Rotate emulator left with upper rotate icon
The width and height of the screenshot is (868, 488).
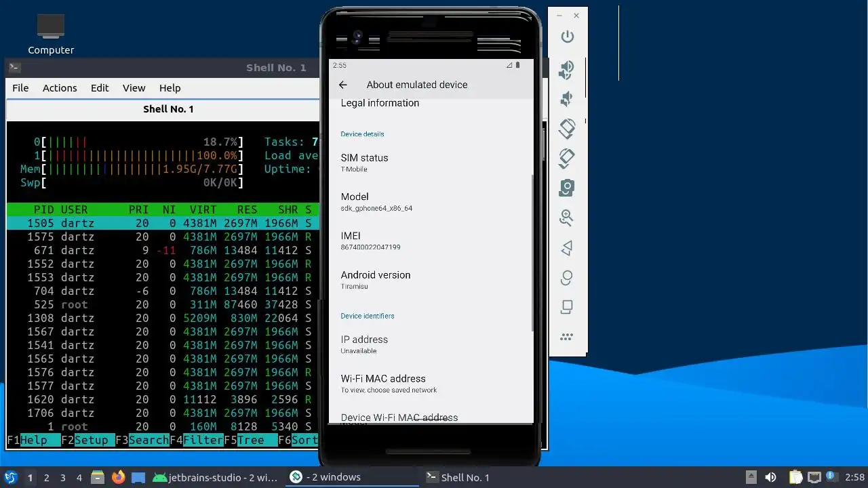(567, 128)
